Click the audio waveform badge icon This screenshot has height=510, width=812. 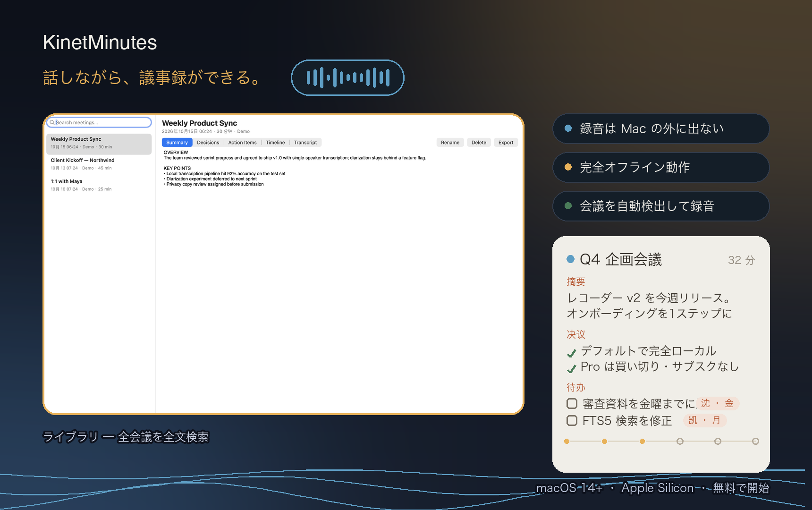[x=347, y=77]
